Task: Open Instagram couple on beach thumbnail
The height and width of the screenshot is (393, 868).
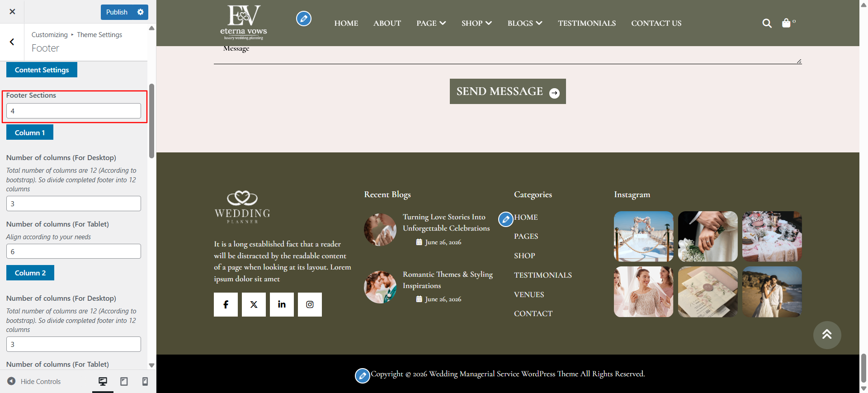Action: point(772,292)
